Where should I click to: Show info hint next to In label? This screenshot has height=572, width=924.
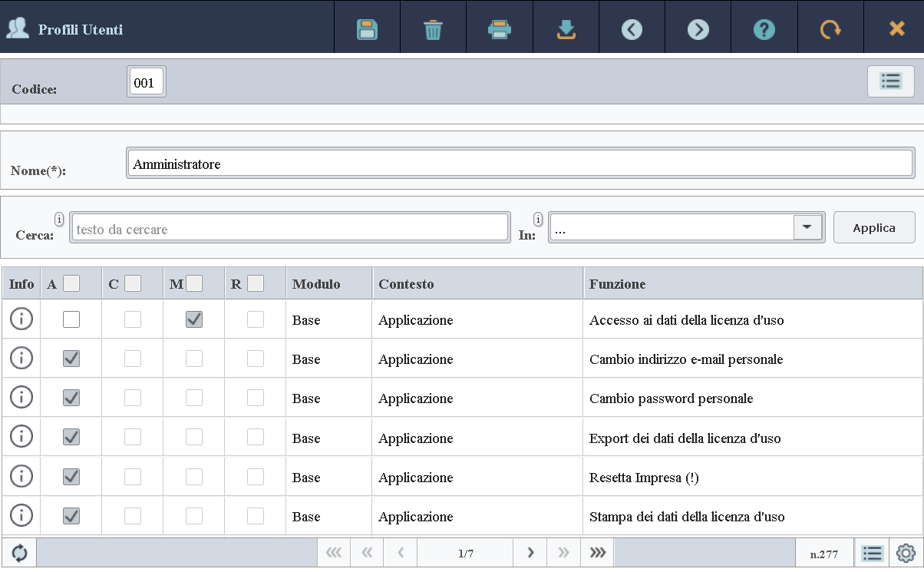point(538,220)
